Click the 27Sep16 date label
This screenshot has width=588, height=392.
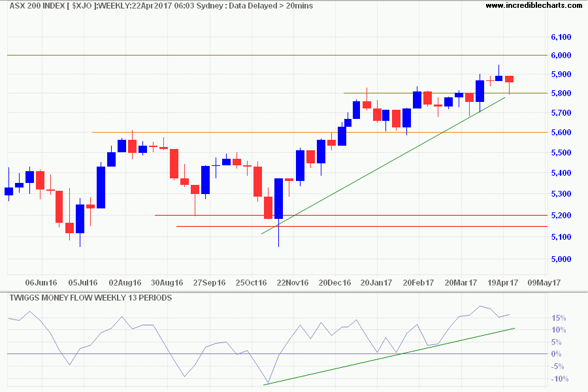pos(209,282)
